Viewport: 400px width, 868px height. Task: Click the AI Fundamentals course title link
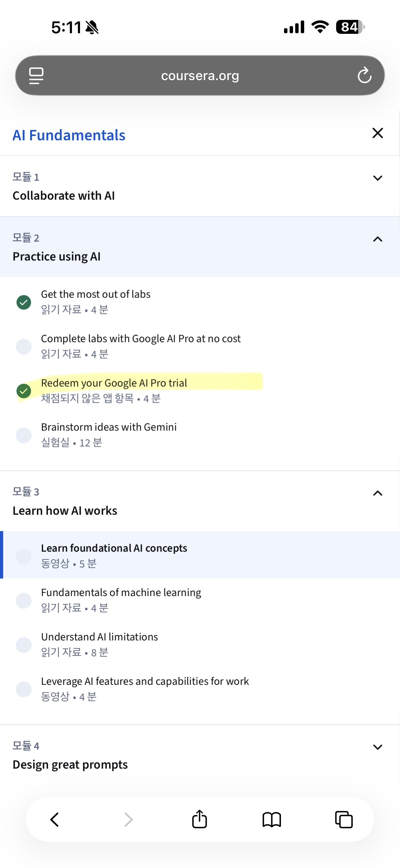(69, 135)
